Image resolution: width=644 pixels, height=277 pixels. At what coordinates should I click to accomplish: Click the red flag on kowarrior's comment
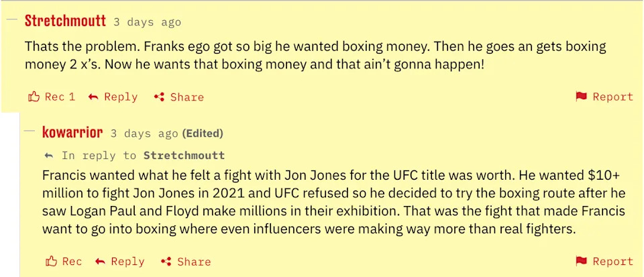click(x=582, y=262)
